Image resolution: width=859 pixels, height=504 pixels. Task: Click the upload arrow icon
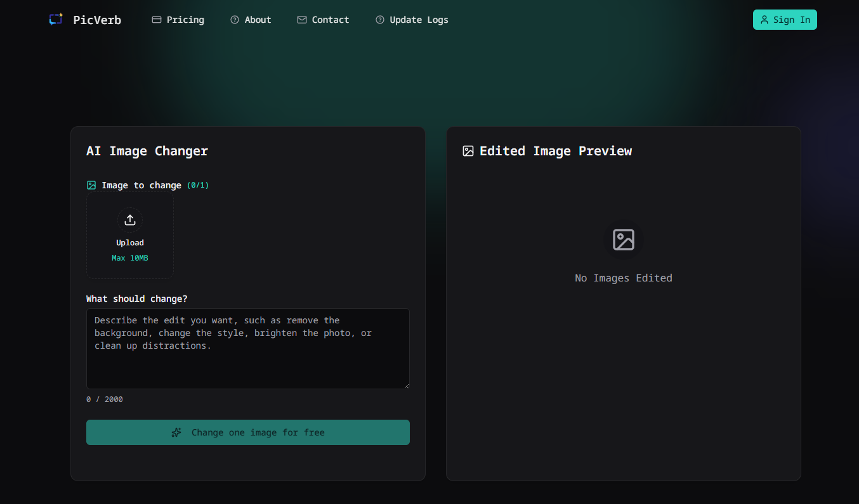130,220
